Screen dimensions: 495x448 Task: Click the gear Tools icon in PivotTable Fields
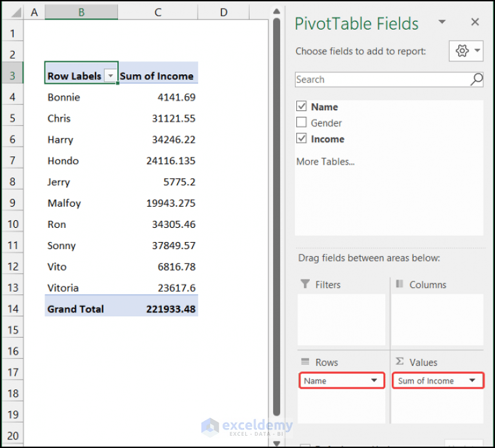[x=466, y=50]
